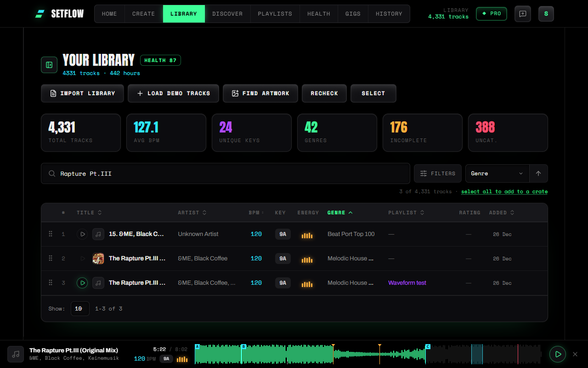The height and width of the screenshot is (368, 588).
Task: Switch to the Discover tab
Action: [x=227, y=14]
